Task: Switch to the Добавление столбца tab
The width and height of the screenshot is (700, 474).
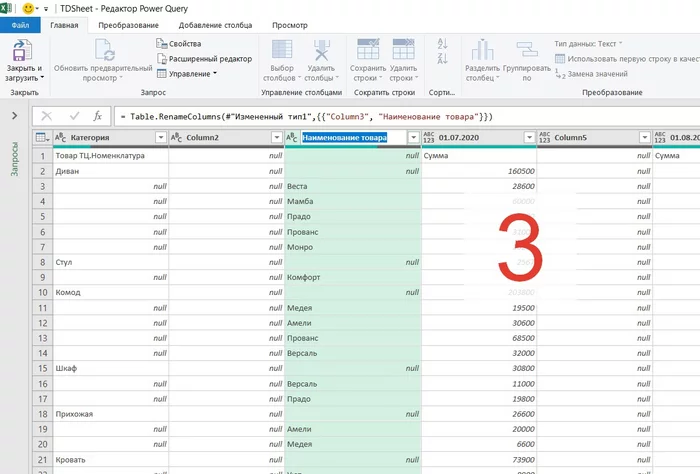Action: 215,25
